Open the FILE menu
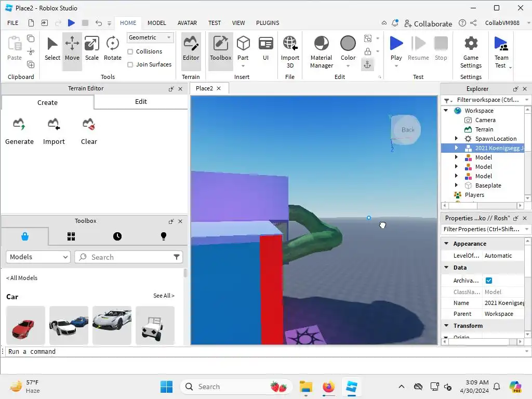532x399 pixels. (x=13, y=23)
